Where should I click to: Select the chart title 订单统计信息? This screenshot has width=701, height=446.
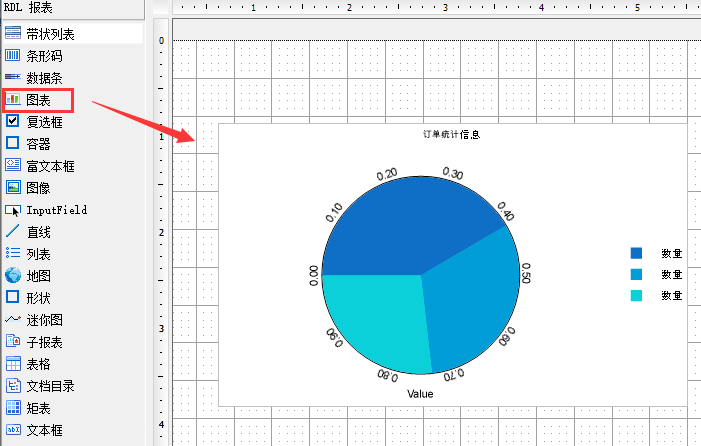point(451,134)
